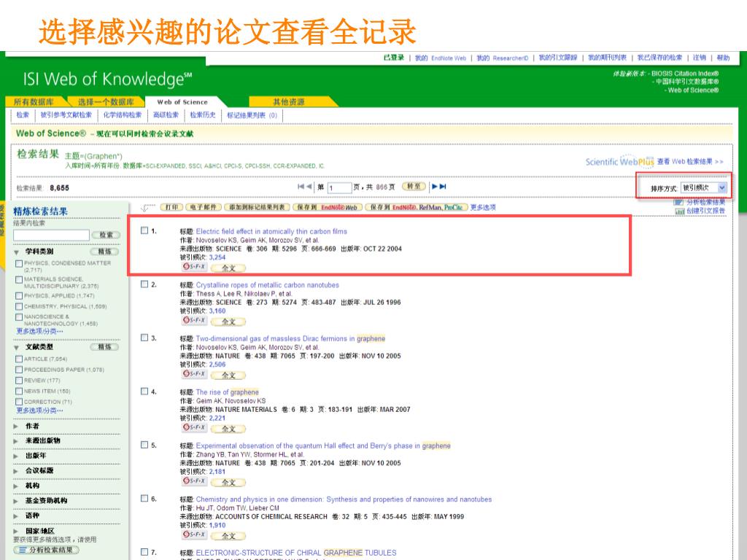This screenshot has height=560, width=747.
Task: Click the SFX icon for result 6
Action: 194,534
